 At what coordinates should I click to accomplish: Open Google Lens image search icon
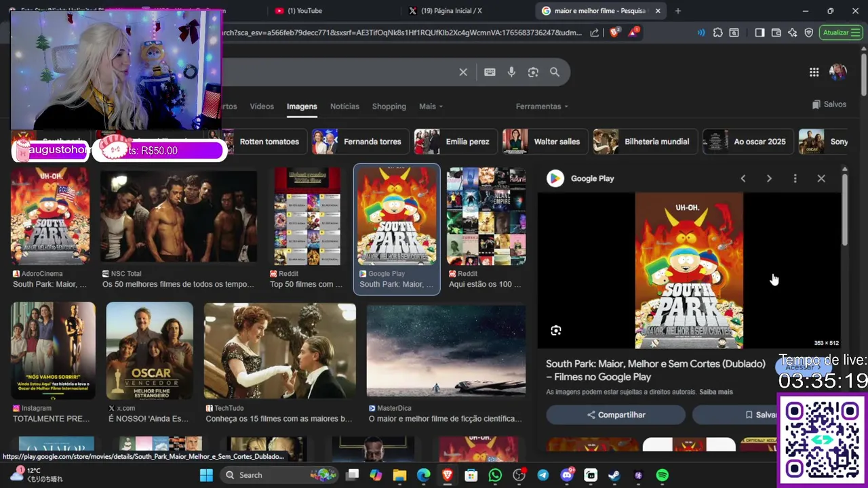pyautogui.click(x=533, y=73)
